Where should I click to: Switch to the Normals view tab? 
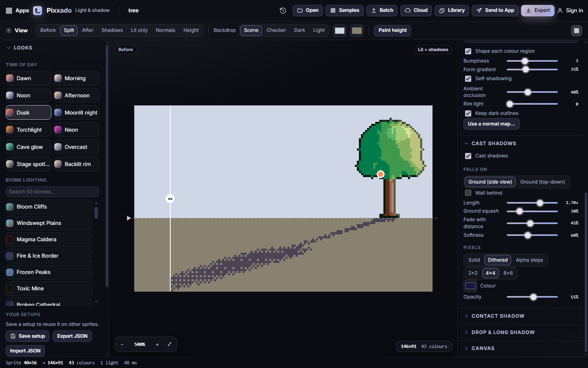(165, 31)
